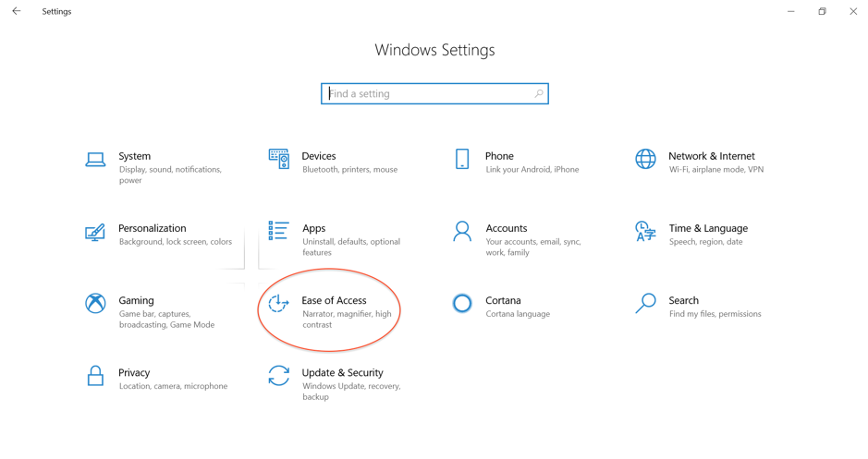The height and width of the screenshot is (459, 868).
Task: Click the System laptop icon
Action: [95, 160]
